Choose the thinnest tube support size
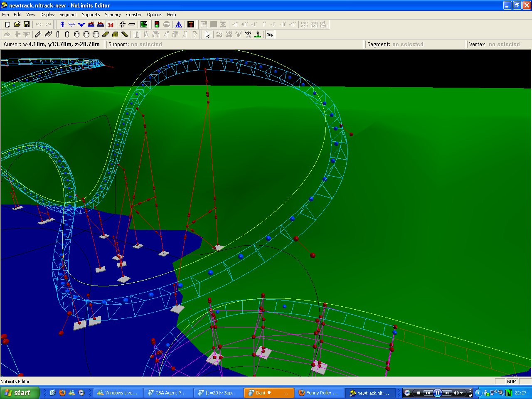 pos(58,34)
